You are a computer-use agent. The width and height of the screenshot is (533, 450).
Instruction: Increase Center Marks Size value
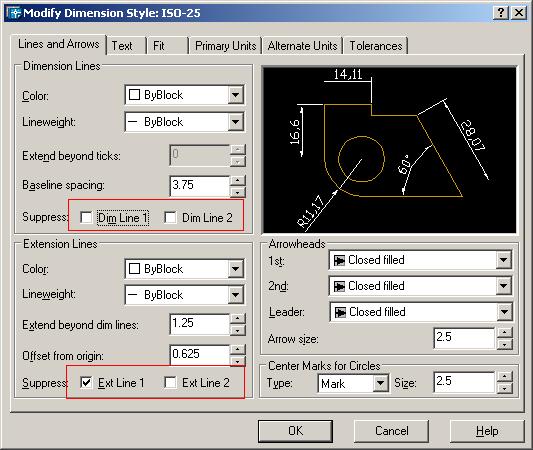[x=504, y=377]
